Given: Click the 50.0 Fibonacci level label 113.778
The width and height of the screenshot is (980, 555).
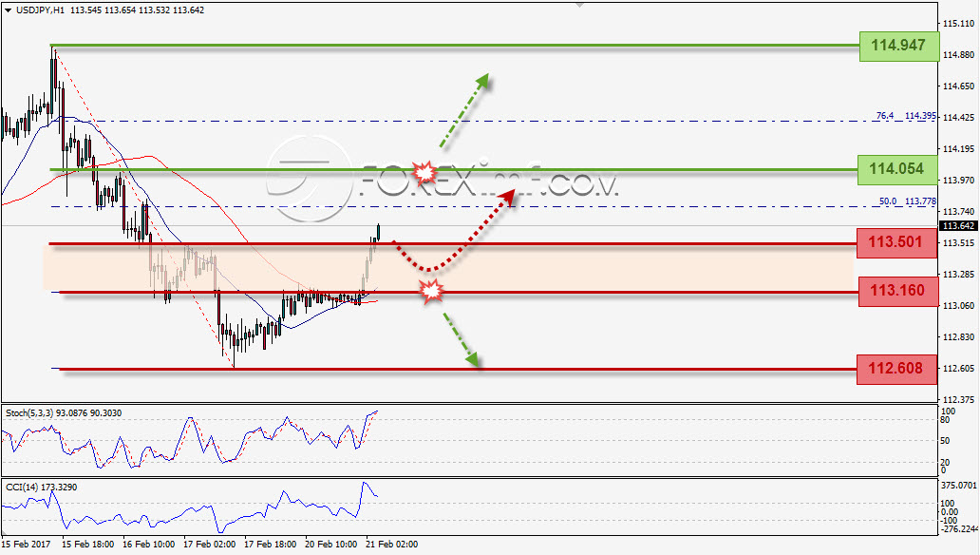Looking at the screenshot, I should pyautogui.click(x=908, y=201).
